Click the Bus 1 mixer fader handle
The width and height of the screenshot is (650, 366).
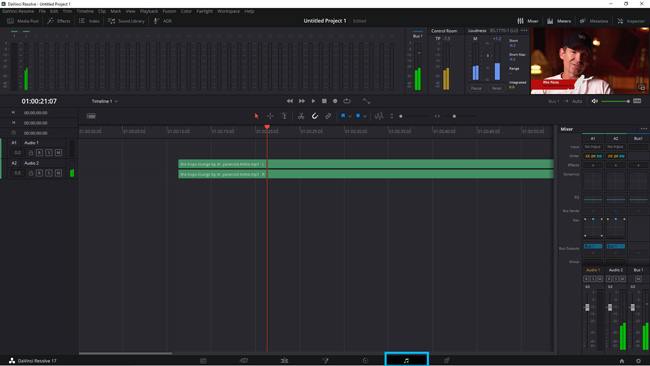tap(632, 307)
